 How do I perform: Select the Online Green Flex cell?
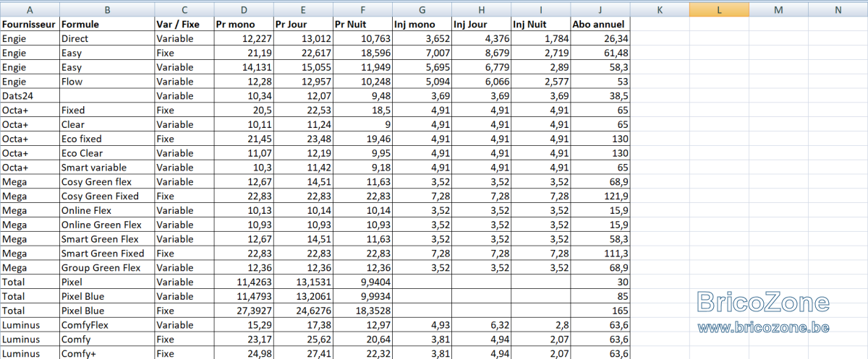107,225
